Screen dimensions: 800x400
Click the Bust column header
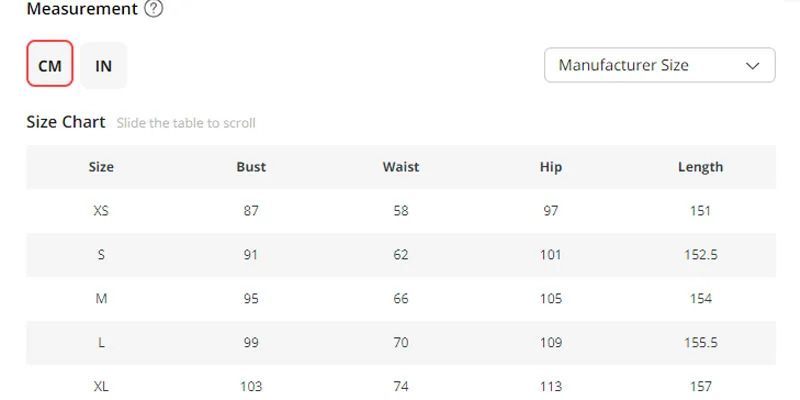coord(251,167)
